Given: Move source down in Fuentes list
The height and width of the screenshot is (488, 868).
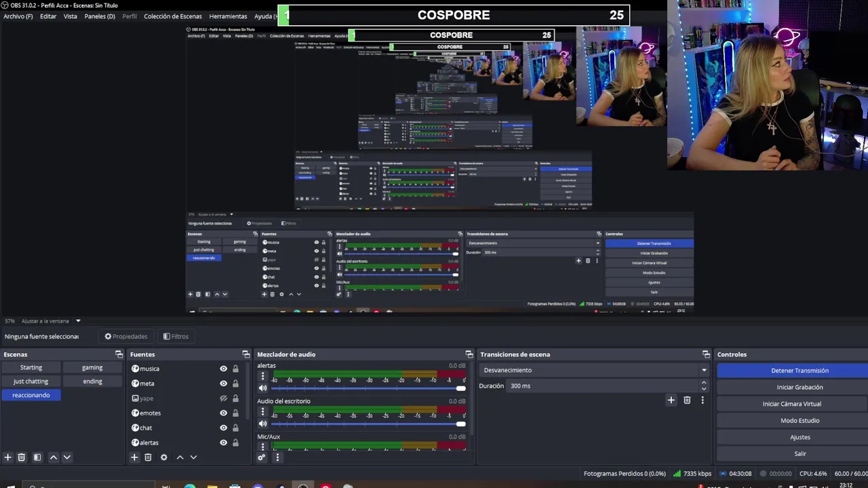Looking at the screenshot, I should pos(193,457).
